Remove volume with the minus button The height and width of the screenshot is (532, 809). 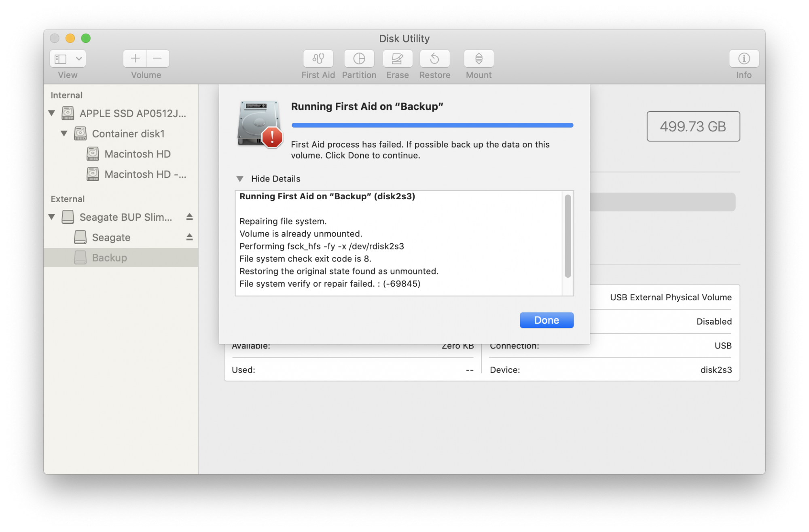[158, 59]
